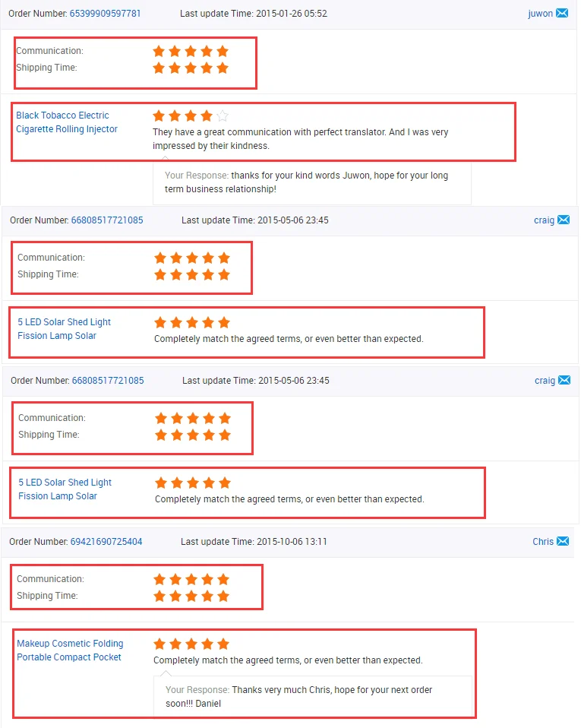Open the Makeup Cosmetic Folding Portable Compact Pocket product

pyautogui.click(x=70, y=650)
